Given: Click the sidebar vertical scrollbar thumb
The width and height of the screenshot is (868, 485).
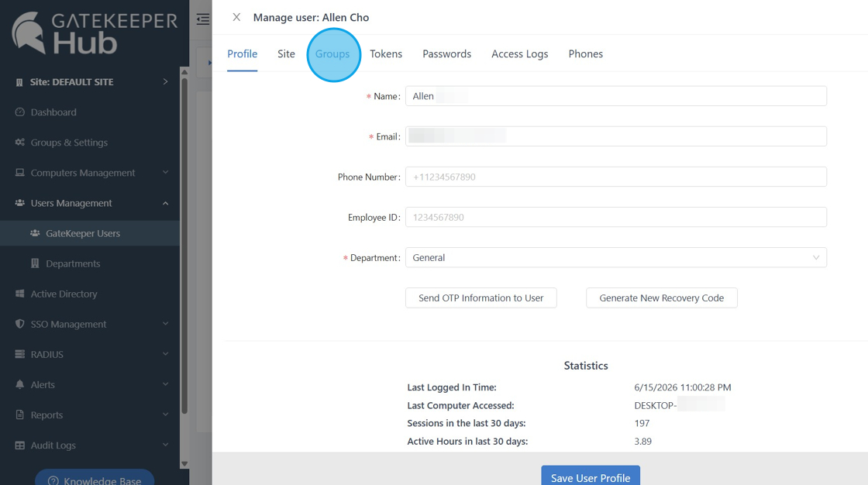Looking at the screenshot, I should pyautogui.click(x=184, y=246).
